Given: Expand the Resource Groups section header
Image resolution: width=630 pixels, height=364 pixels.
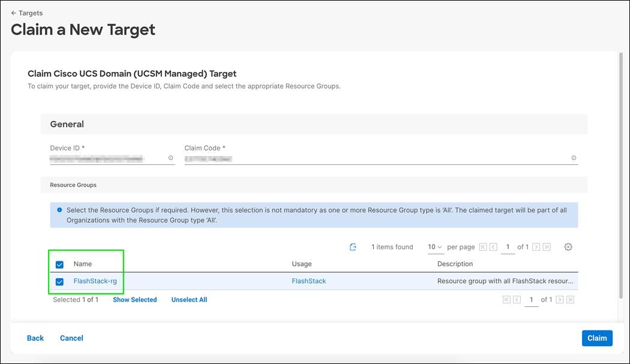Looking at the screenshot, I should click(x=73, y=185).
